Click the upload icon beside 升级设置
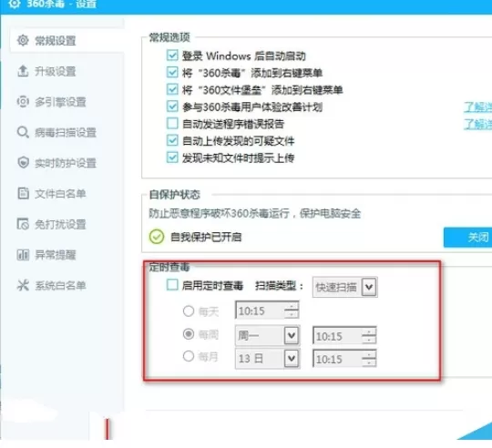492x448 pixels. point(23,71)
